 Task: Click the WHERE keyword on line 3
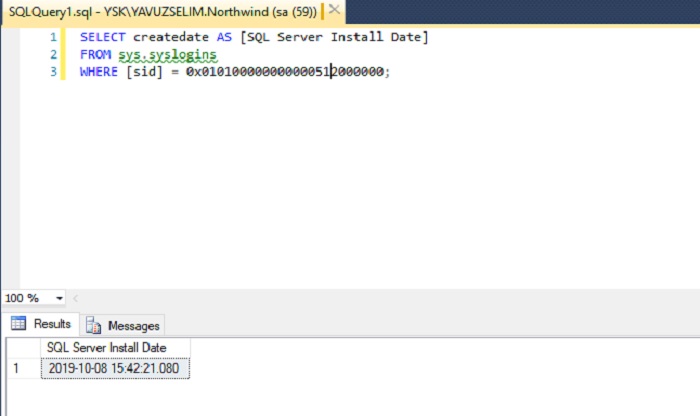point(99,72)
